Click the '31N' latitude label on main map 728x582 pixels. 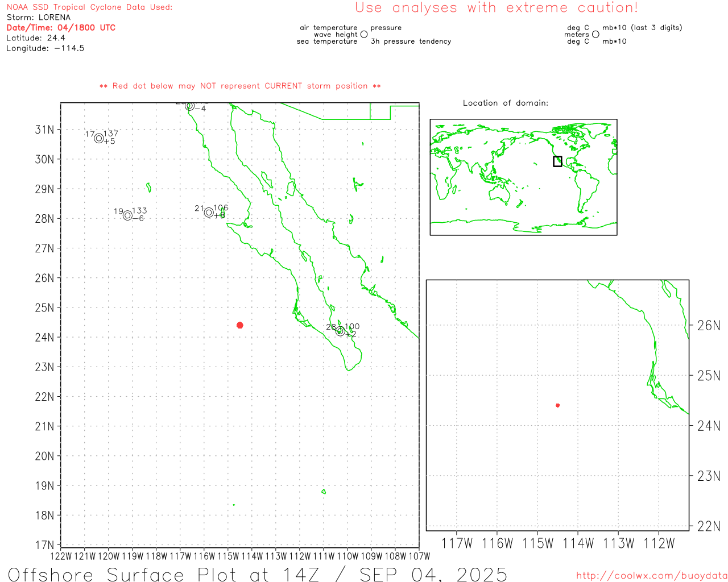[x=45, y=130]
